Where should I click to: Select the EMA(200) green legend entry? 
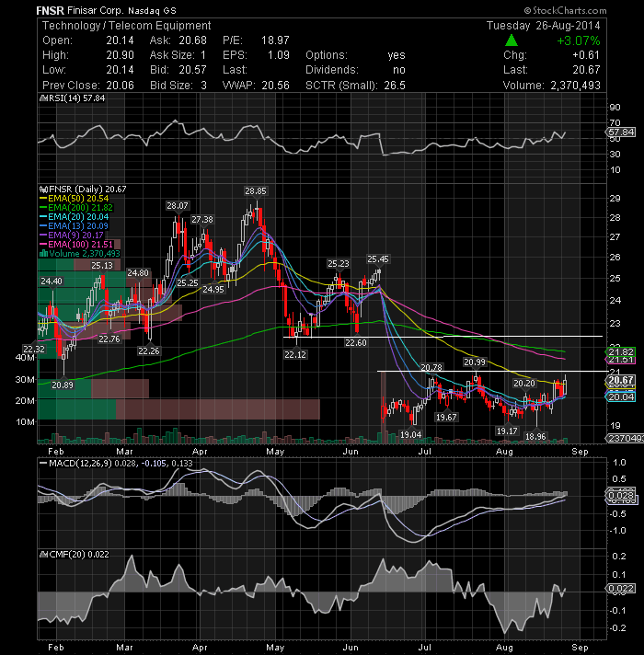point(76,208)
